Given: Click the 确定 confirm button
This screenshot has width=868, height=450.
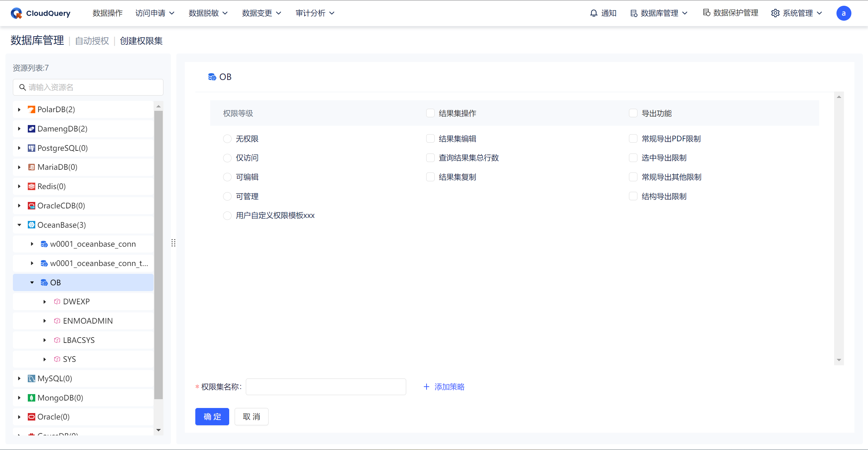Looking at the screenshot, I should pyautogui.click(x=212, y=416).
